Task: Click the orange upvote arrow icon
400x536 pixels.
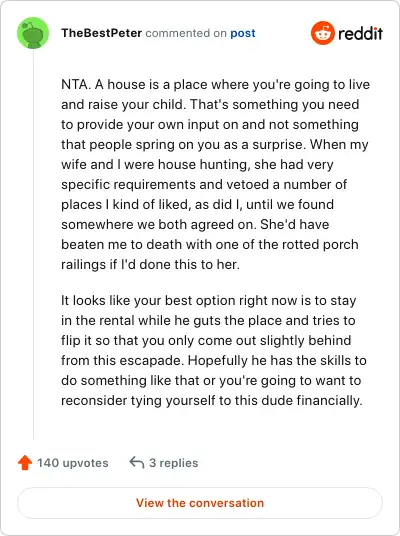Action: coord(25,463)
